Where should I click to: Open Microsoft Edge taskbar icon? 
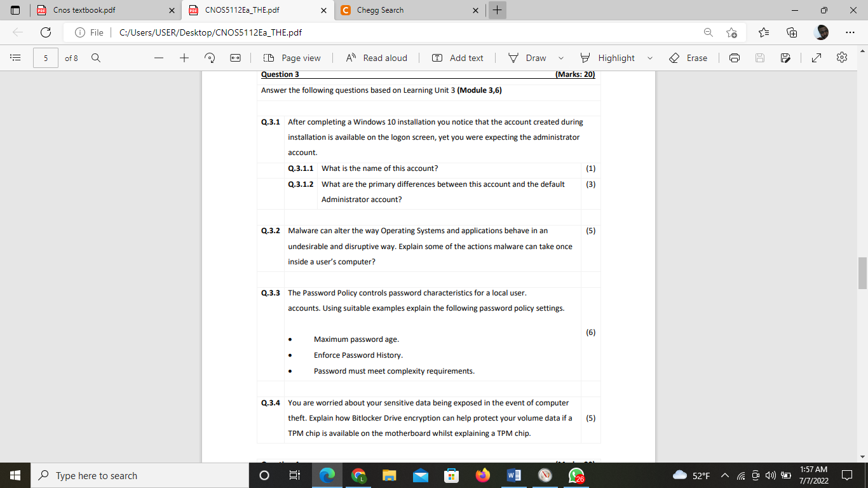click(x=327, y=475)
